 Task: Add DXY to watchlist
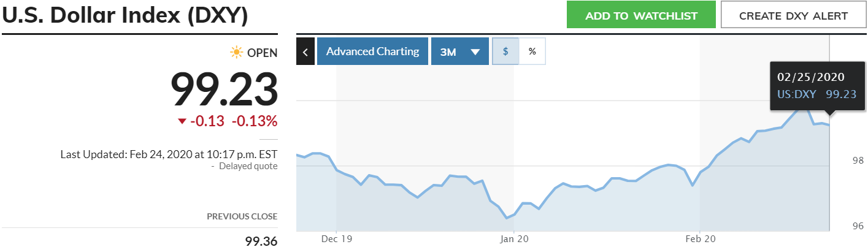coord(641,15)
